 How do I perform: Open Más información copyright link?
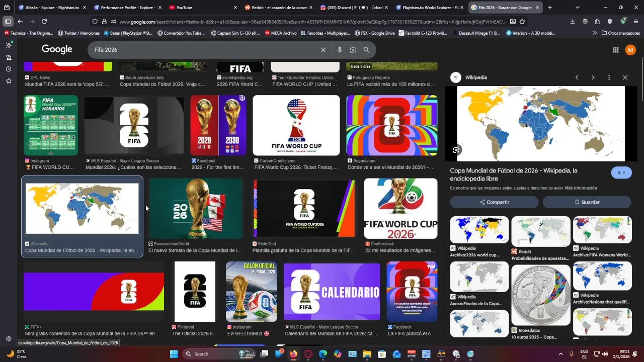(581, 188)
